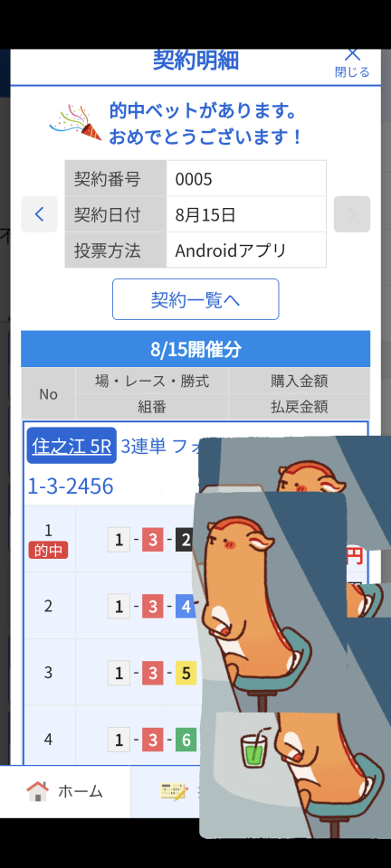The image size is (391, 868).
Task: Close the 契約明細 dialog with 閉じる
Action: 352,62
